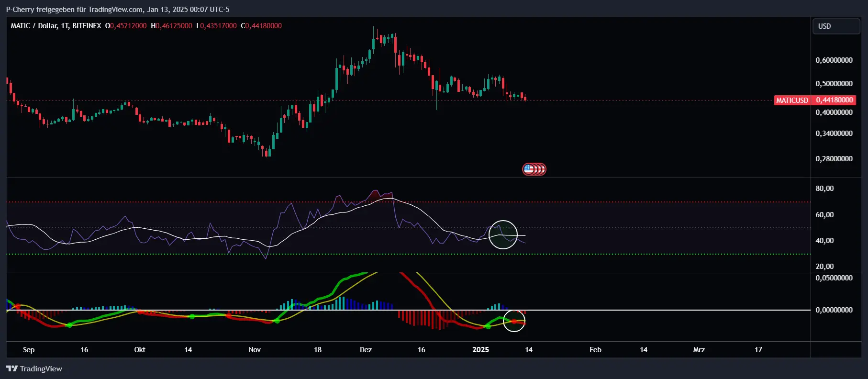This screenshot has width=868, height=379.
Task: Click the low value L0,43517000
Action: point(216,26)
